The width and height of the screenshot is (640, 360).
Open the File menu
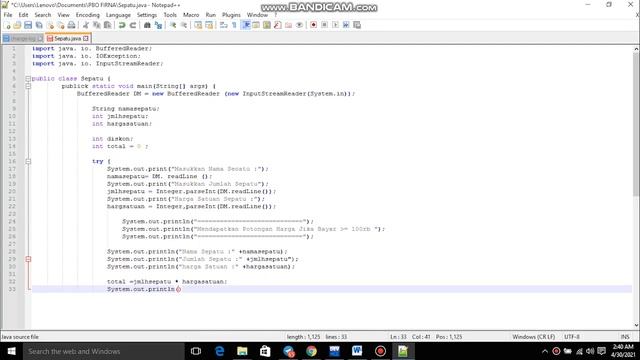(x=8, y=15)
